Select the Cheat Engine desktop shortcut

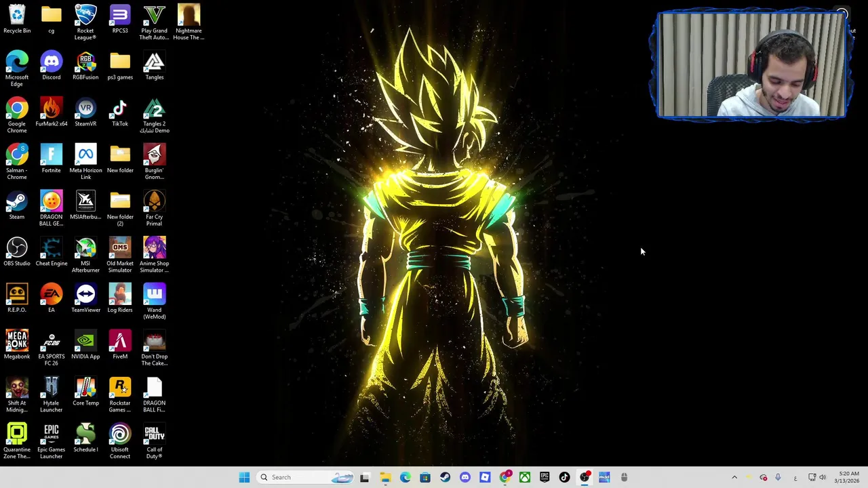(51, 251)
